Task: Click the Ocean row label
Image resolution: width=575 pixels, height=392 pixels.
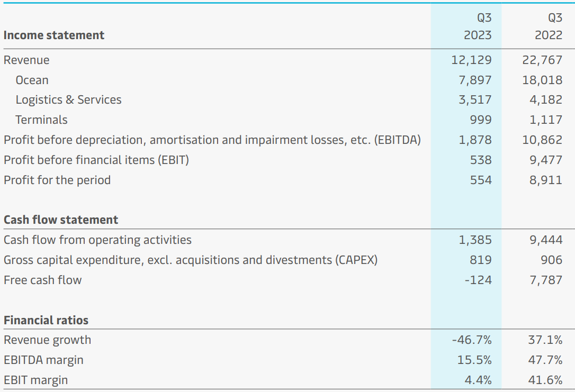Action: pos(32,80)
